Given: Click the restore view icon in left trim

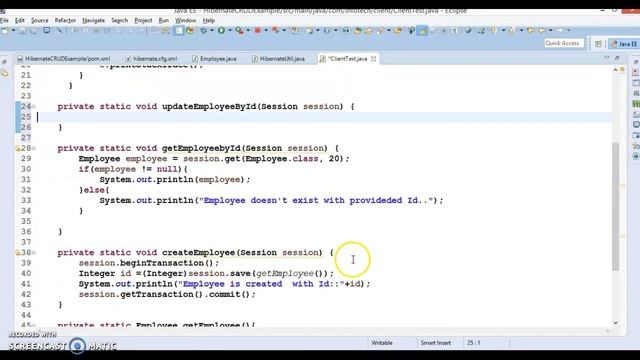Looking at the screenshot, I should (x=4, y=62).
